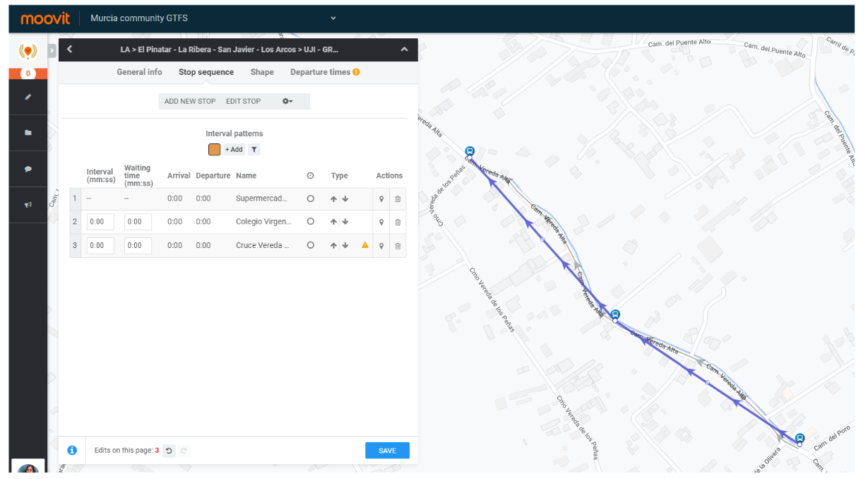Click the info icon at bottom left
Screen dimensions: 868x479
[x=72, y=450]
